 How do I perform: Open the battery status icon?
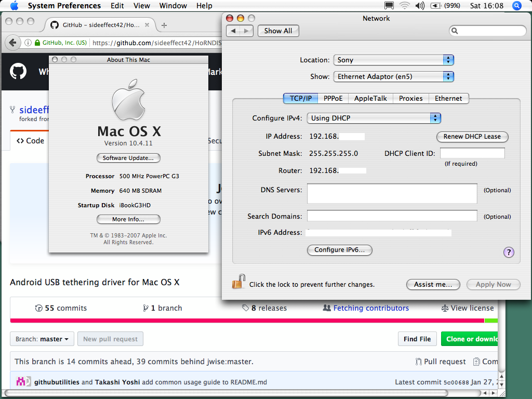click(436, 6)
